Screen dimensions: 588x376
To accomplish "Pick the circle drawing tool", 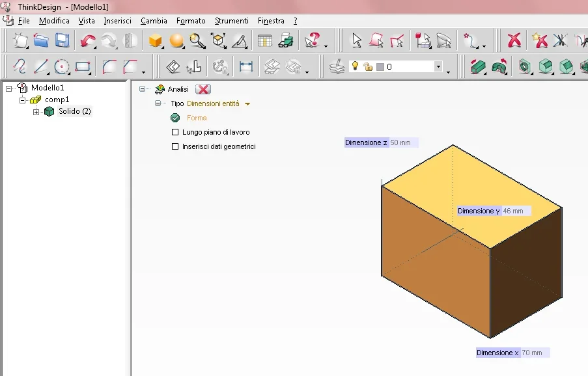I will [x=62, y=67].
